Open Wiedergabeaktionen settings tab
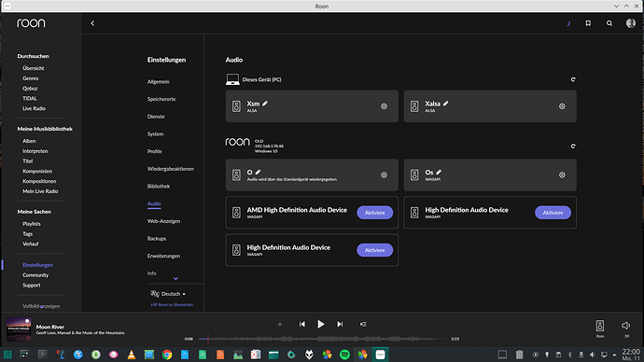This screenshot has height=362, width=644. coord(171,169)
